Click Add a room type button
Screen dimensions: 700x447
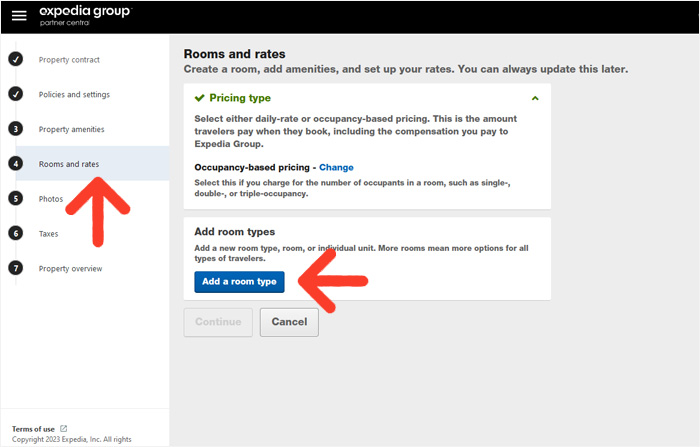point(239,282)
